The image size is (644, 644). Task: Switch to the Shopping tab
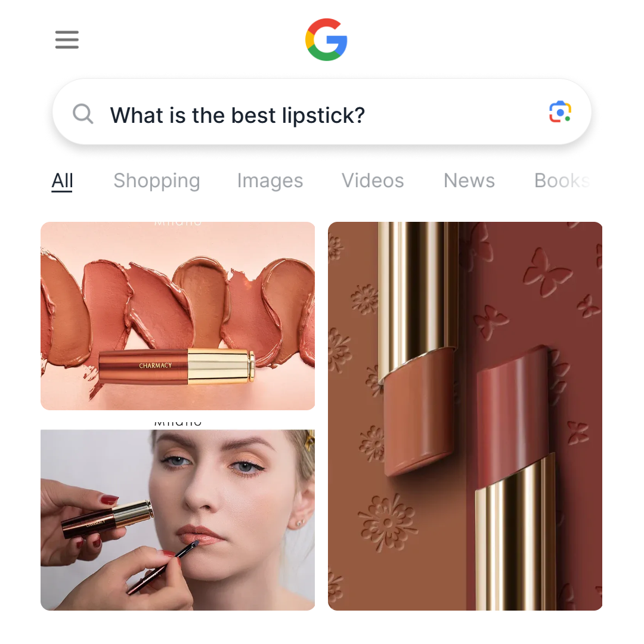[157, 181]
